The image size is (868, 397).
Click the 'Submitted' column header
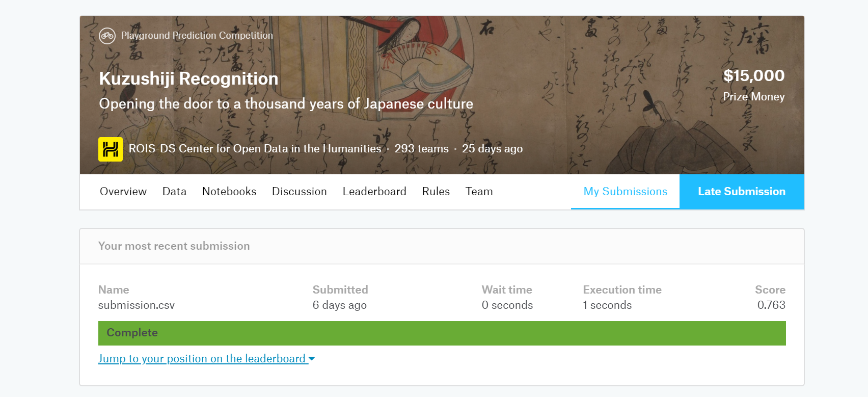(x=340, y=290)
